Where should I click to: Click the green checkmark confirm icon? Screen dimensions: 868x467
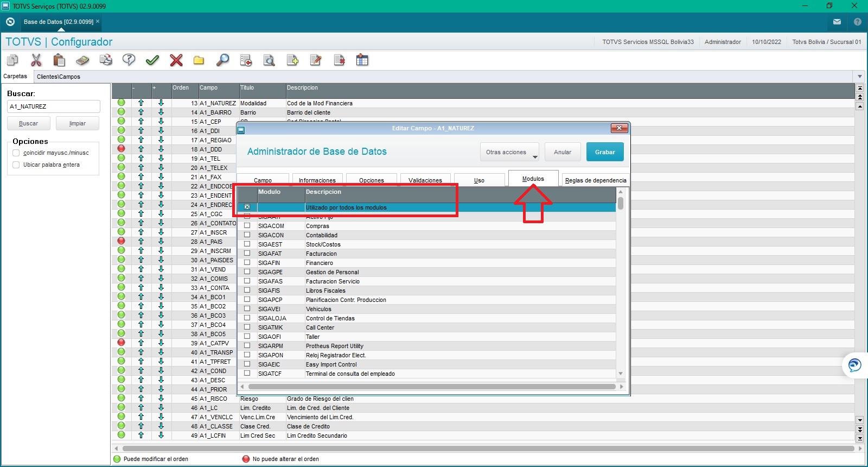click(152, 60)
